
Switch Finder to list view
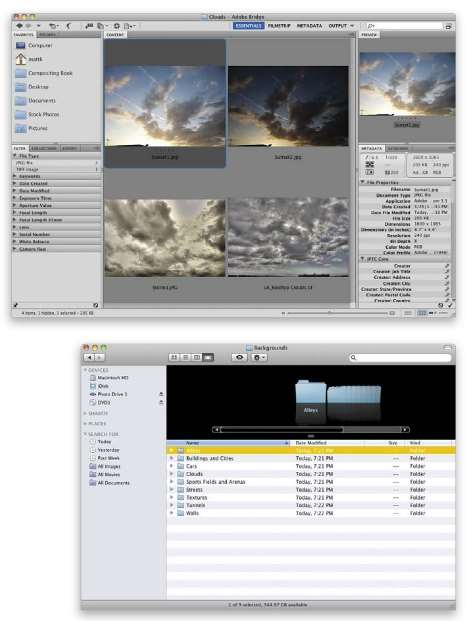click(185, 357)
